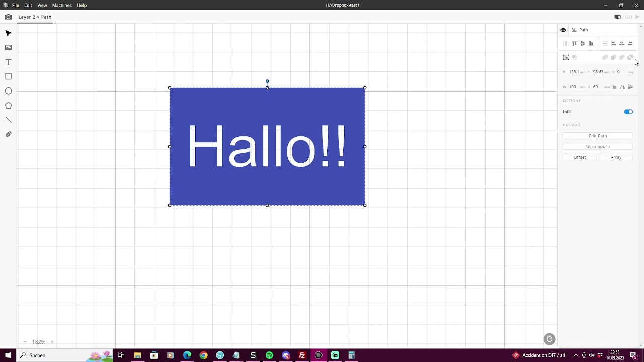Click the blue Hallo!! shape on canvas
The image size is (644, 362).
(x=267, y=146)
